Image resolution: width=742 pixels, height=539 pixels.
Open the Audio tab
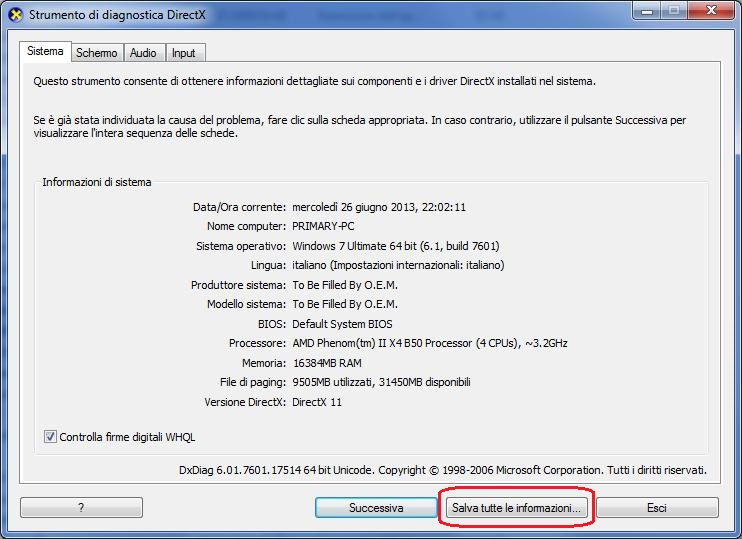pos(143,53)
